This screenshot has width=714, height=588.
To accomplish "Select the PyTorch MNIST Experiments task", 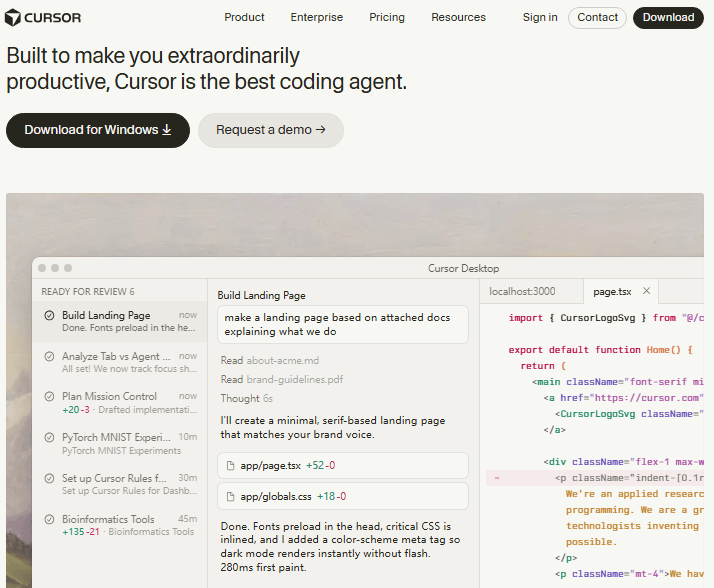I will point(120,444).
